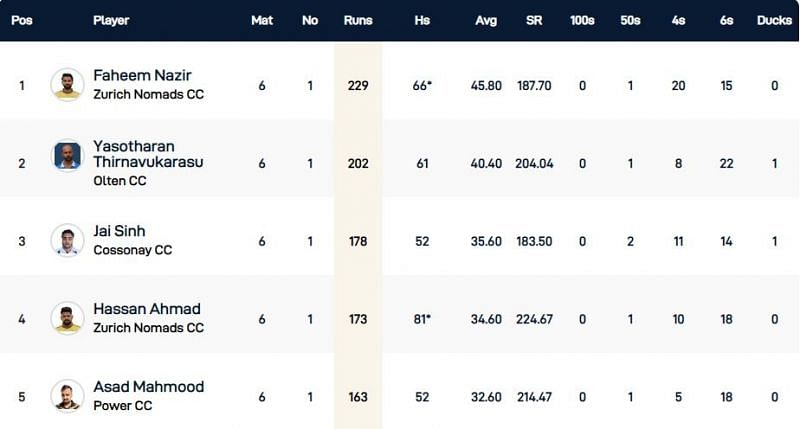Image resolution: width=800 pixels, height=429 pixels.
Task: Open Hassan Ahmad's player profile link
Action: point(147,309)
